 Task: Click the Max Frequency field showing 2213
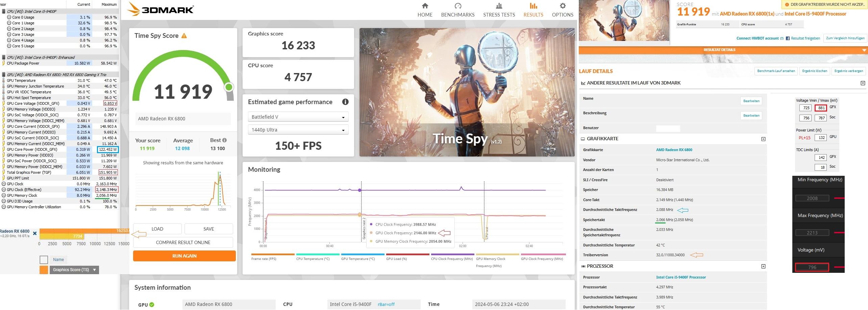click(x=812, y=233)
